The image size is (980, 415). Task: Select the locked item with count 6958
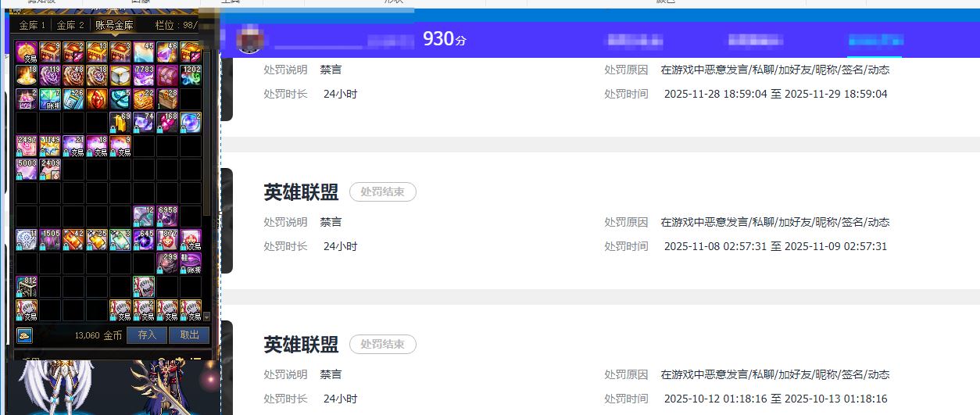[167, 216]
